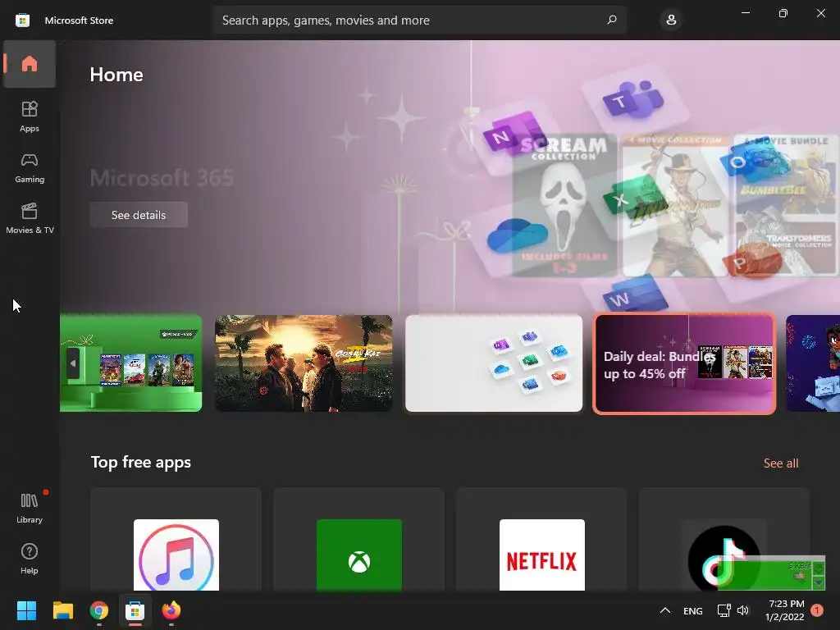The width and height of the screenshot is (840, 630).
Task: Click the Indiana Jones movie collection poster
Action: (676, 206)
